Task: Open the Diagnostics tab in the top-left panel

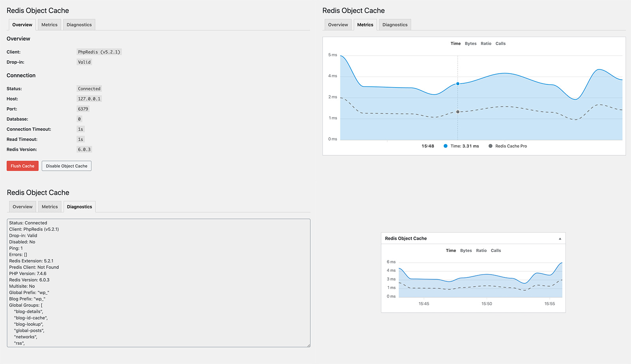Action: (x=79, y=24)
